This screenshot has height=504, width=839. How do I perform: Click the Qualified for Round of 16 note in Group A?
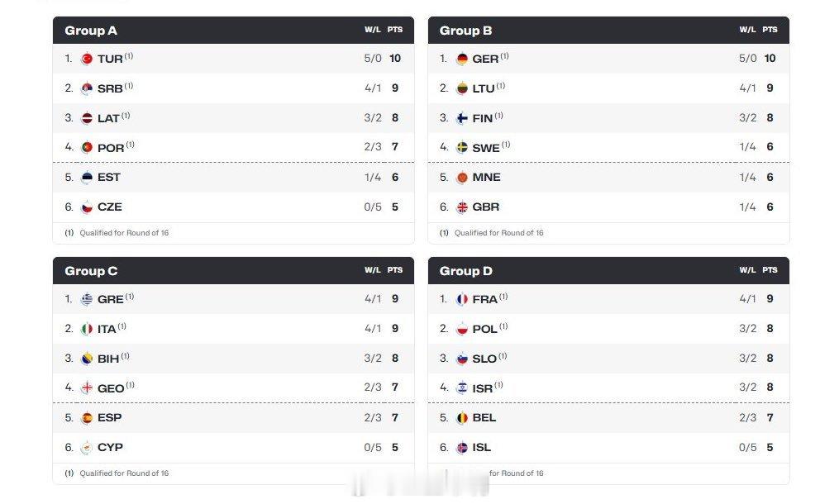[124, 233]
